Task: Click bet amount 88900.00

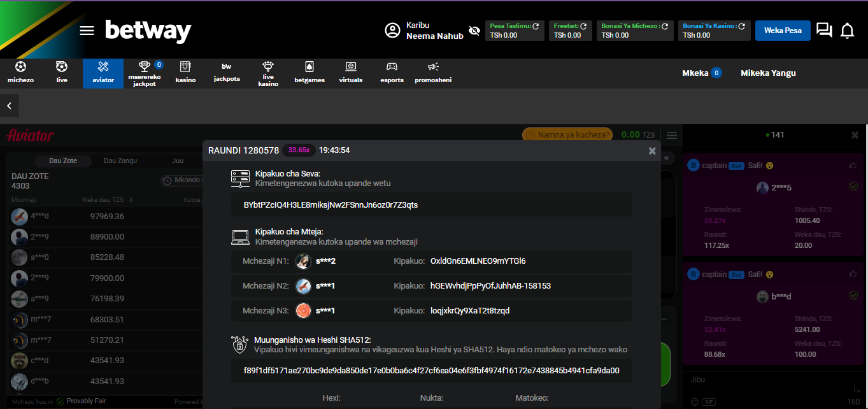Action: pyautogui.click(x=107, y=237)
